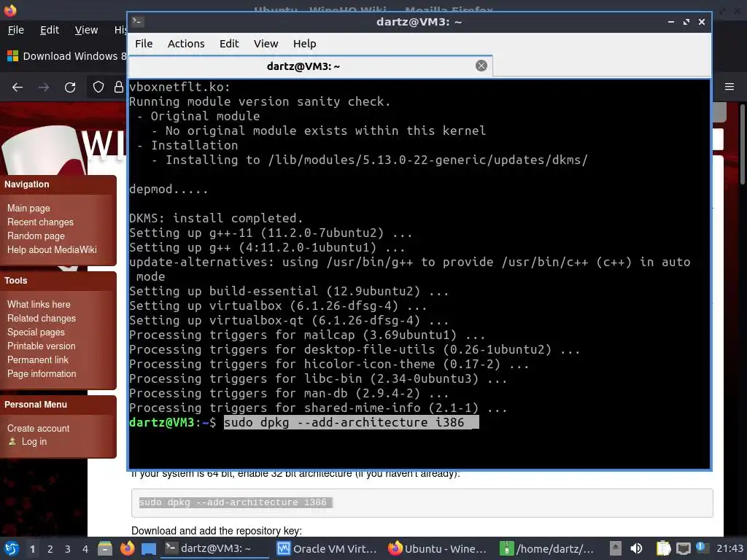The width and height of the screenshot is (747, 560).
Task: Open the terminal View menu
Action: pyautogui.click(x=266, y=44)
